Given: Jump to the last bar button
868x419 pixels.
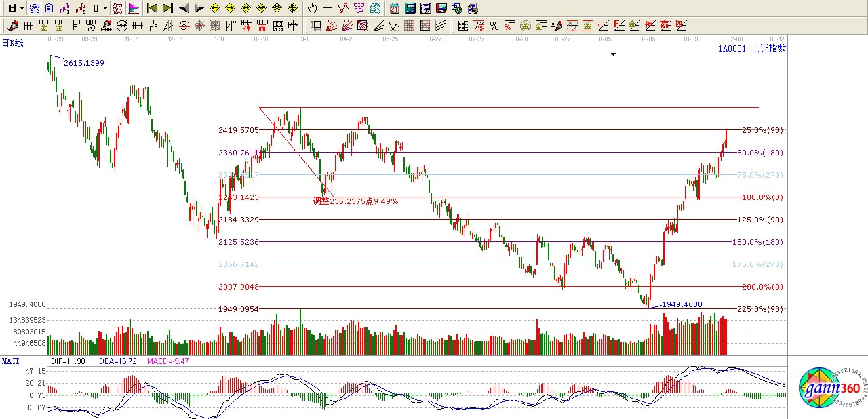Looking at the screenshot, I should (167, 8).
